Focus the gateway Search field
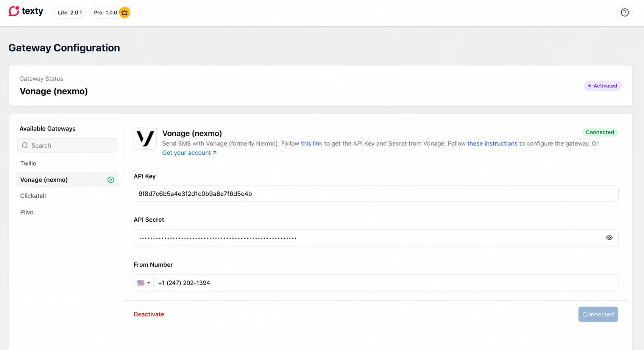The width and height of the screenshot is (644, 350). [x=67, y=145]
